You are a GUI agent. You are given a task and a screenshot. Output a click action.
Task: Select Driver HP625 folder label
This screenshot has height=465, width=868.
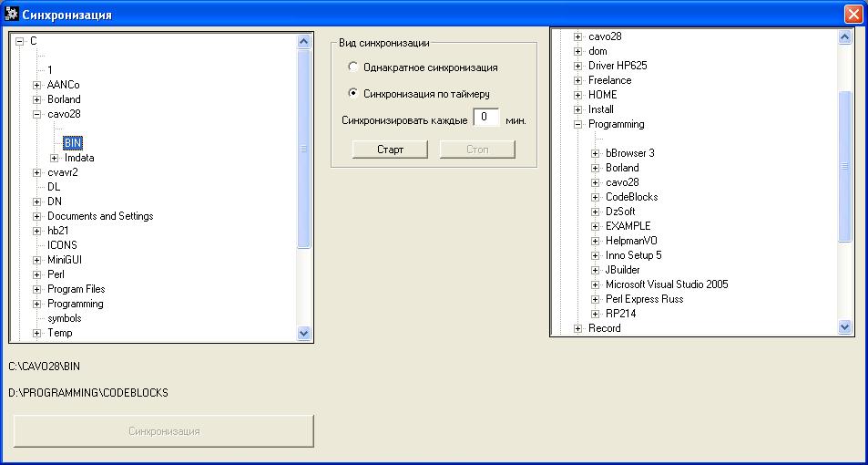click(618, 66)
